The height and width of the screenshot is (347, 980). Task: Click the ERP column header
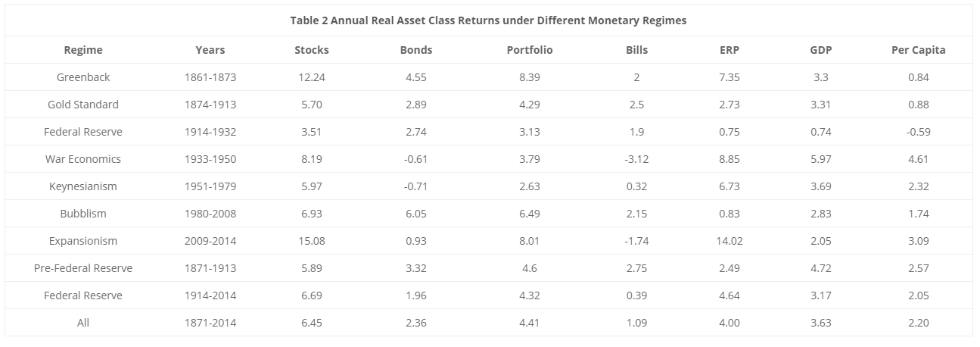pos(730,50)
